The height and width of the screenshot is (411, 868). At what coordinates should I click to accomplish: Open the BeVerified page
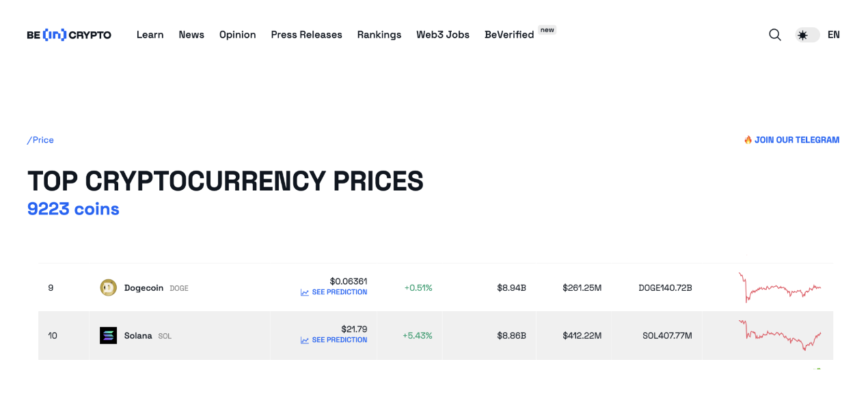[509, 35]
